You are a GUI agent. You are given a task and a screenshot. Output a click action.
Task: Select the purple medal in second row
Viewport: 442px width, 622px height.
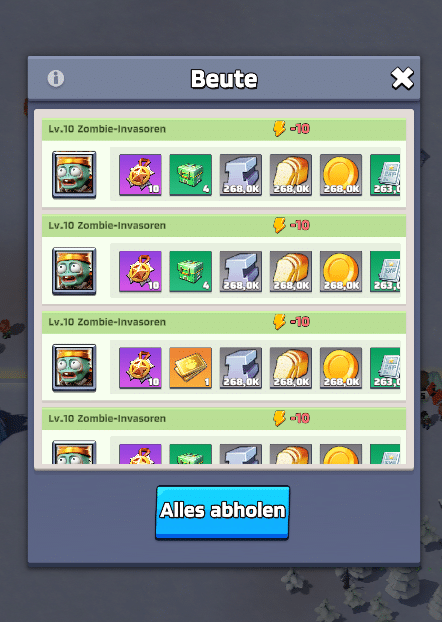(x=140, y=271)
